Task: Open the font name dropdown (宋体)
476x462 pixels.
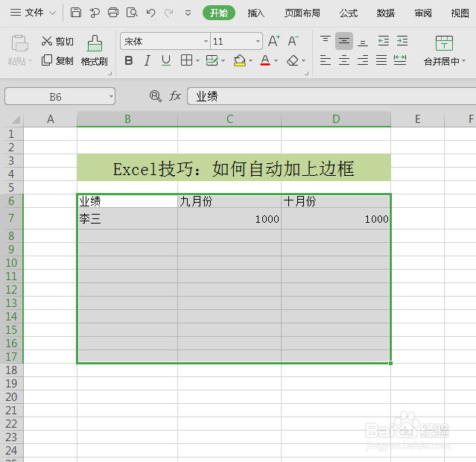Action: click(x=206, y=41)
